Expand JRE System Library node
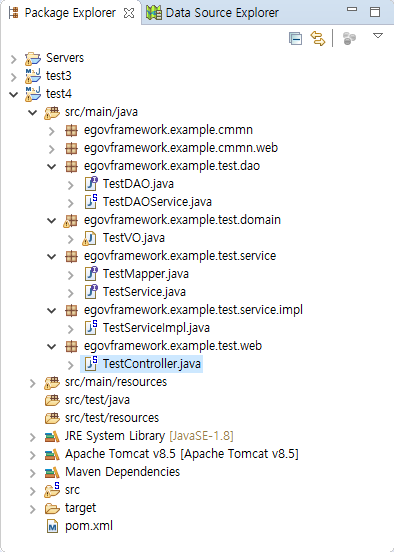The width and height of the screenshot is (394, 552). click(33, 437)
